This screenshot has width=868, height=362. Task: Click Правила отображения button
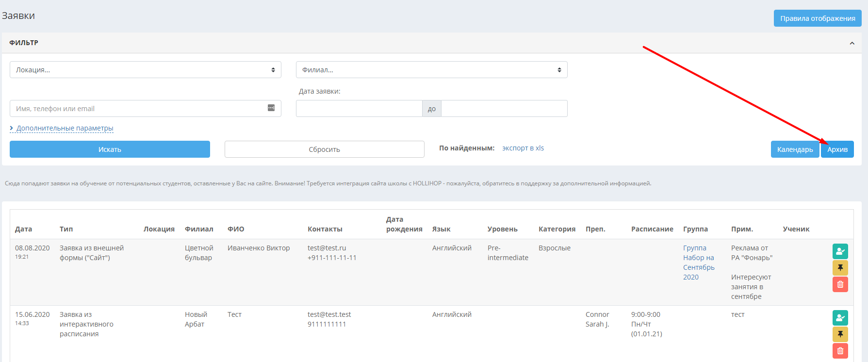pos(818,18)
